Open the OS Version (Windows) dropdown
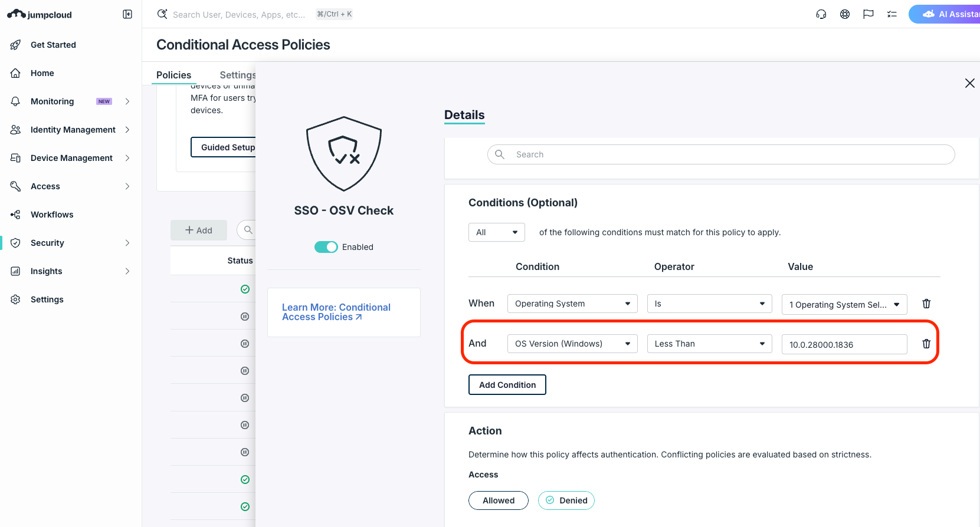Screen dimensions: 980x527 (x=572, y=344)
